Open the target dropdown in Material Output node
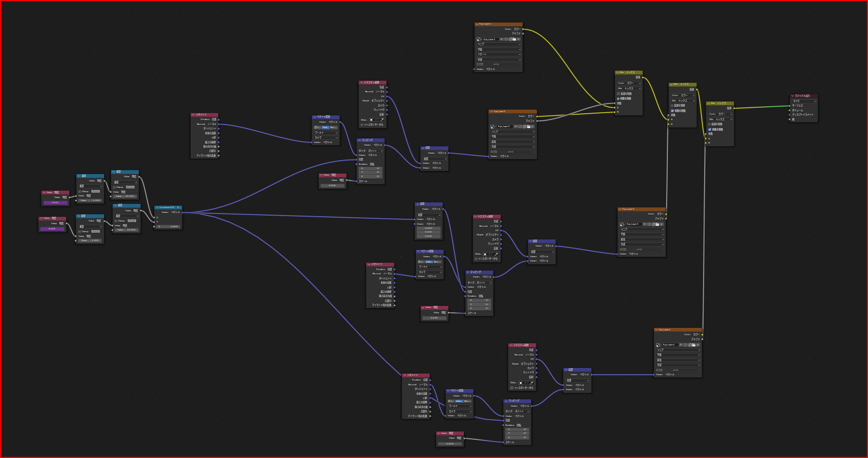Image resolution: width=868 pixels, height=458 pixels. [x=804, y=101]
